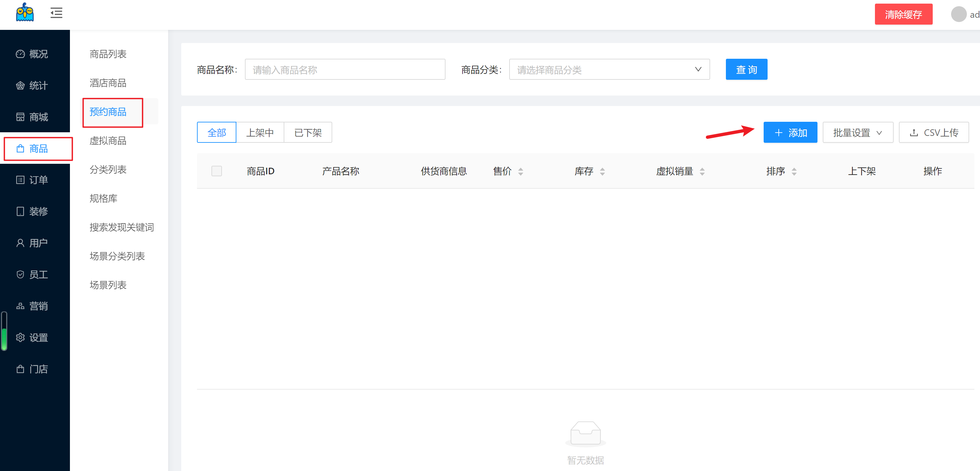Click the 商品名称 input field
The image size is (980, 471).
(345, 70)
